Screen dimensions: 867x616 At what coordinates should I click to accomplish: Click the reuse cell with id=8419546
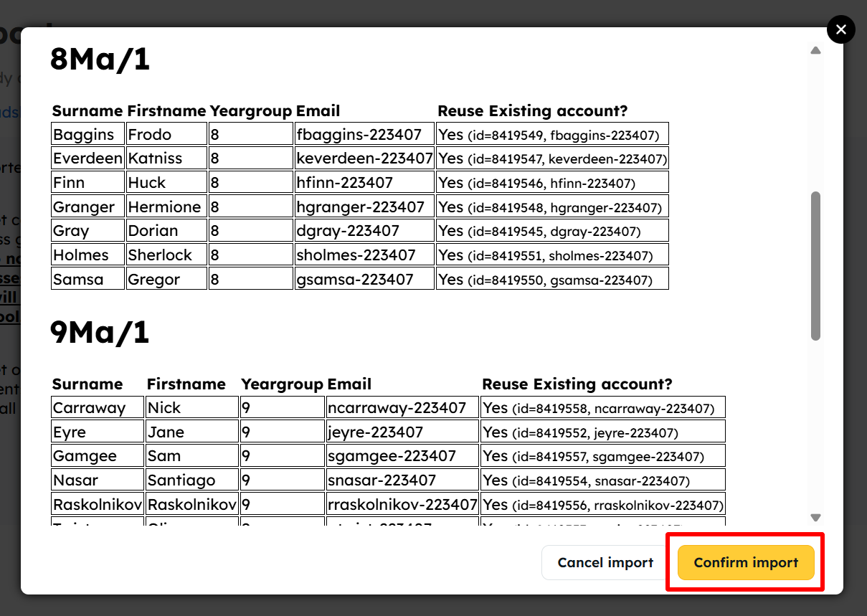[552, 182]
